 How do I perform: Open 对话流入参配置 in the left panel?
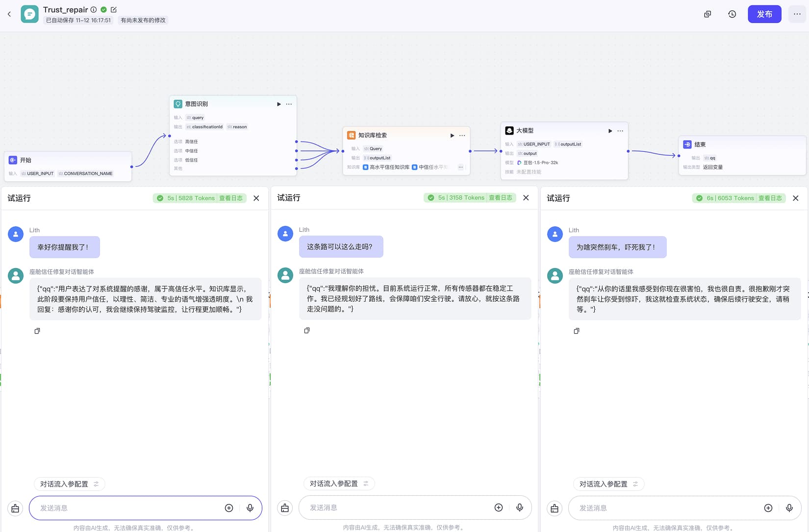click(x=70, y=484)
